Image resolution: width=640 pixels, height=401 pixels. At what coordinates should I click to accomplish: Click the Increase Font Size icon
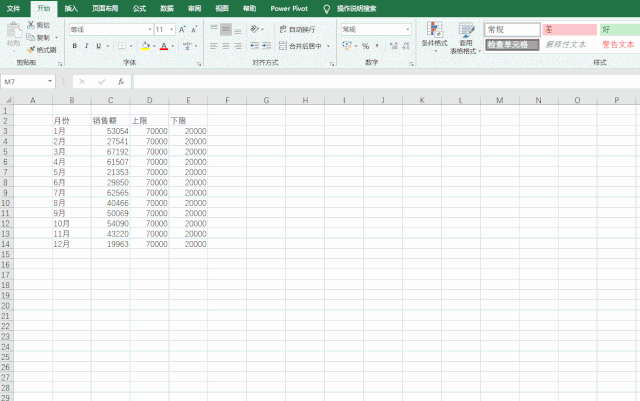pos(182,30)
